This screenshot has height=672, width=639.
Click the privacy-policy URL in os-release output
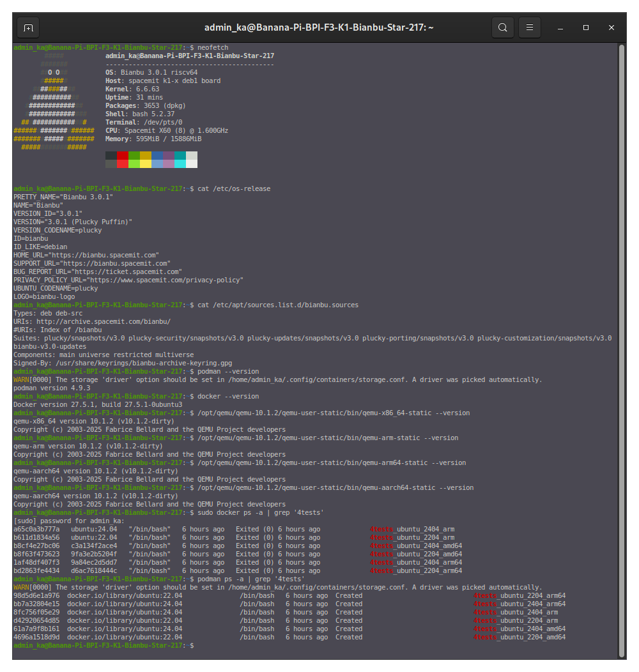pos(166,280)
